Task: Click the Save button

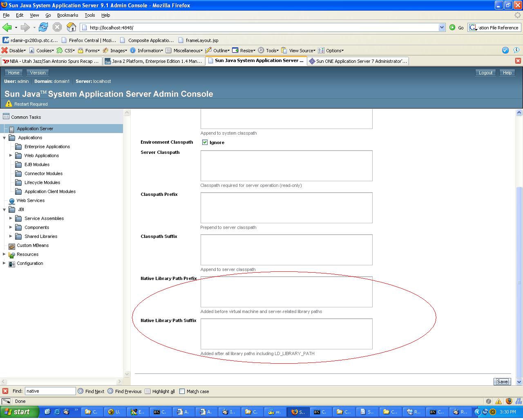Action: coord(502,381)
